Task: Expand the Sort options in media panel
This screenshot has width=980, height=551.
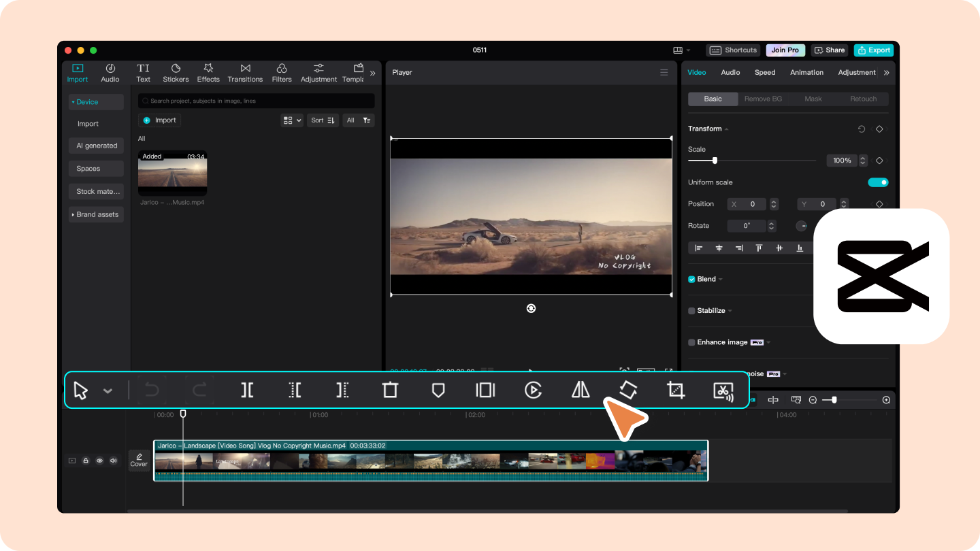Action: (x=322, y=120)
